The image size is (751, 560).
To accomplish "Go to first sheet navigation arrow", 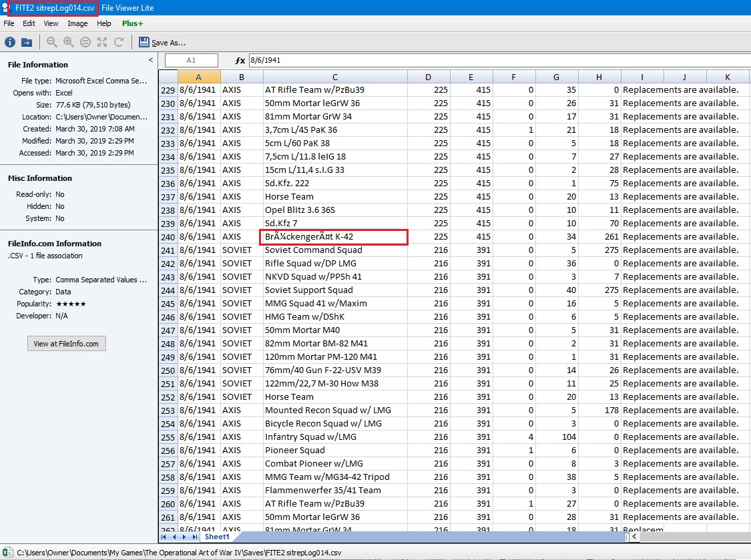I will (164, 537).
